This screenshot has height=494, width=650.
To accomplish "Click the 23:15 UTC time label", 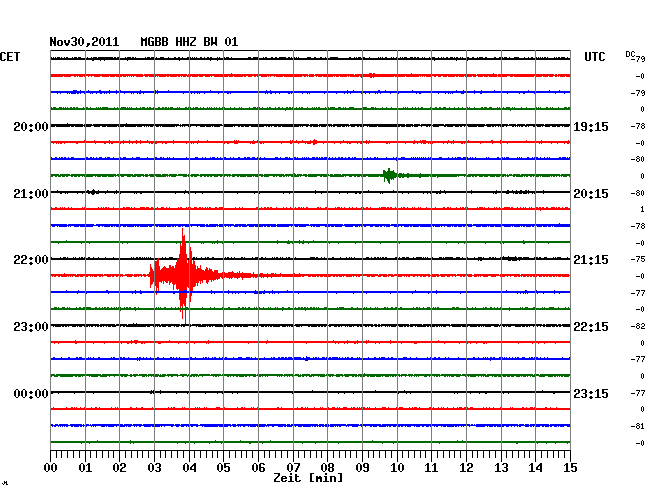I will click(x=591, y=393).
